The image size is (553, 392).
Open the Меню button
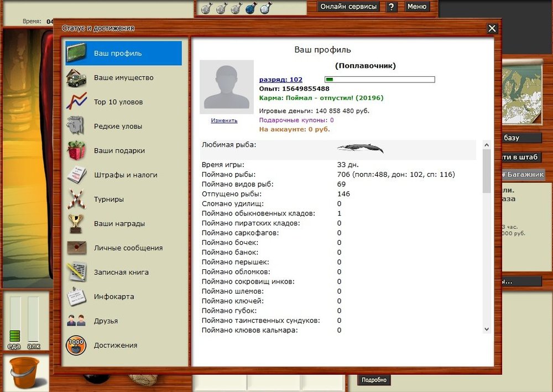coord(416,7)
